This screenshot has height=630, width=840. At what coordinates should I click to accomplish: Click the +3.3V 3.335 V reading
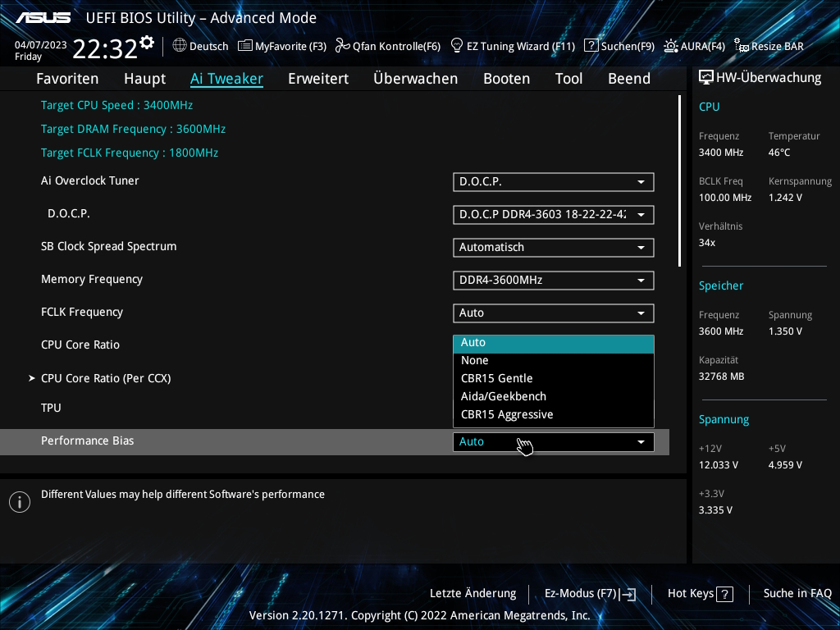(715, 510)
